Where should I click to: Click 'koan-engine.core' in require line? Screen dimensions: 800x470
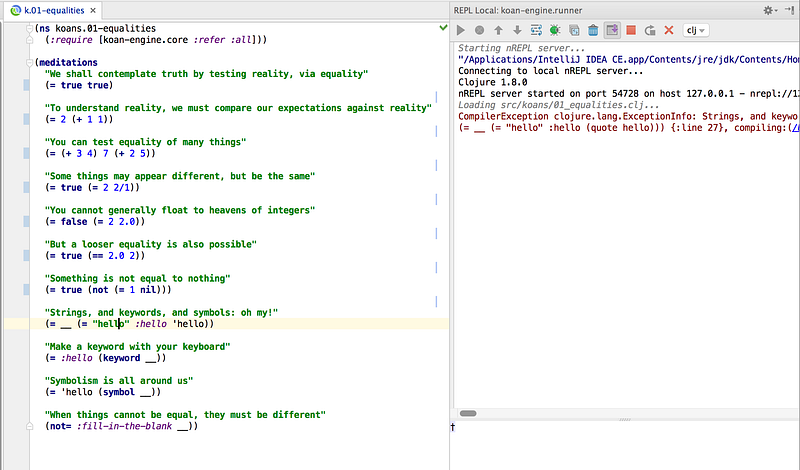145,40
